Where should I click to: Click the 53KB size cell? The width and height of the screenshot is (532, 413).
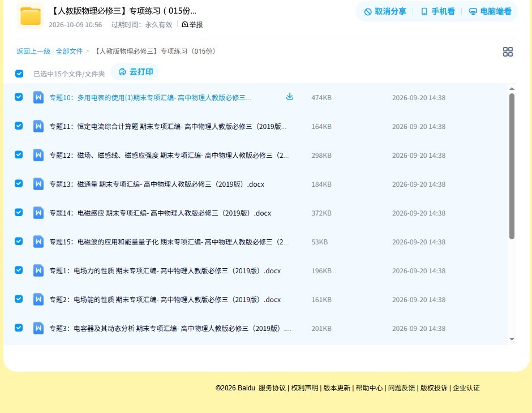[x=320, y=242]
